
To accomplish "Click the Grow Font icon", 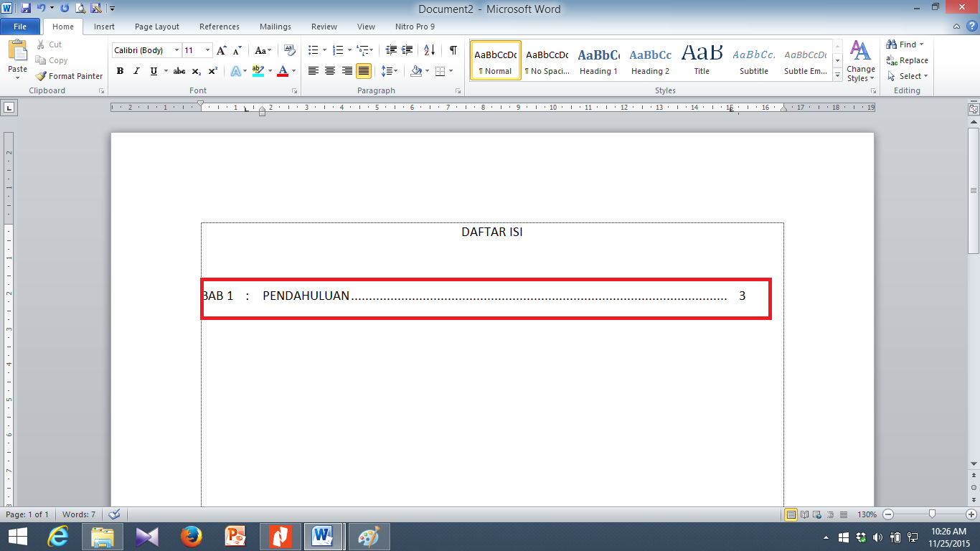I will click(221, 50).
